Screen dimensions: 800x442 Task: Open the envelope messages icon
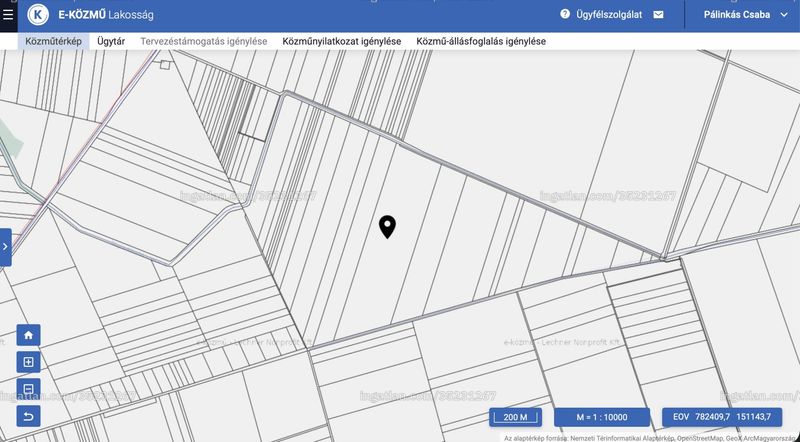pos(659,15)
